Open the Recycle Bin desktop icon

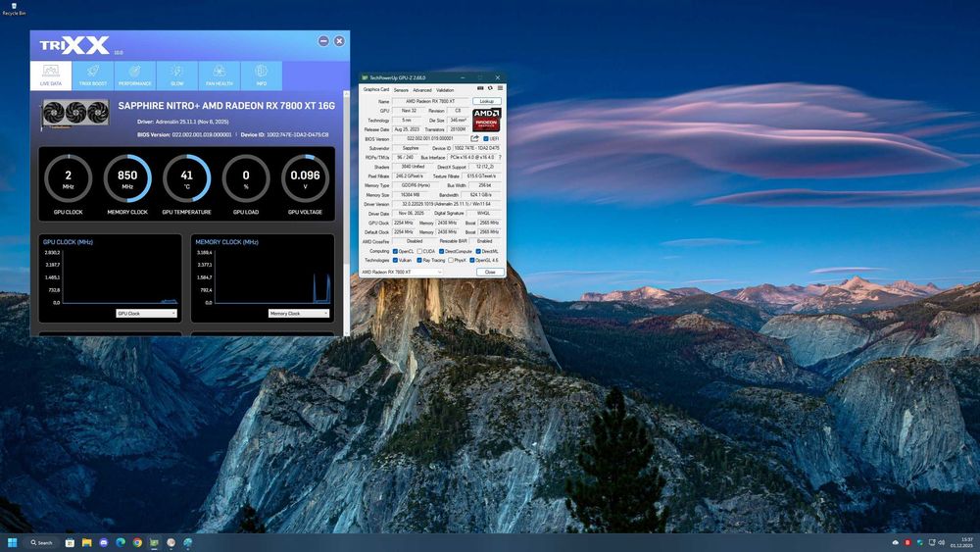pyautogui.click(x=14, y=9)
